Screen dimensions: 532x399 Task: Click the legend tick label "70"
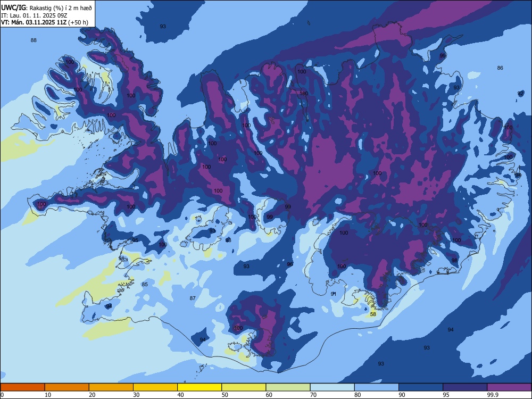tap(313, 395)
